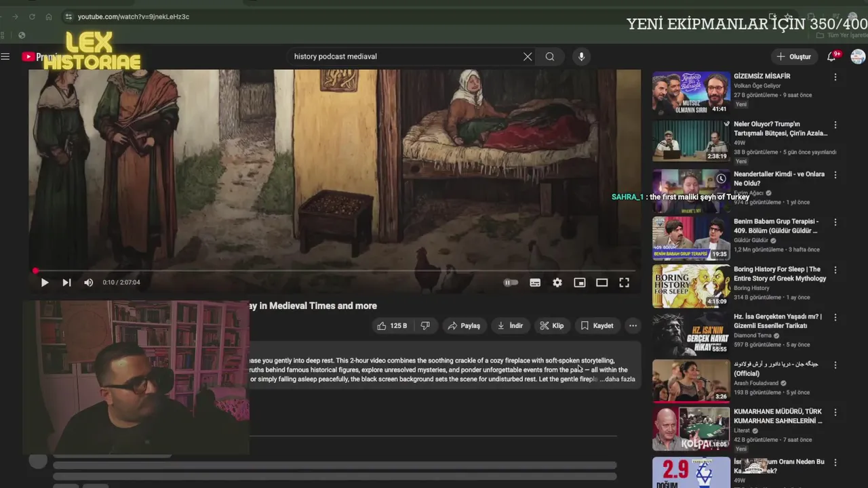Screen dimensions: 868x488
Task: Open options for Hz. İsa video
Action: tap(835, 317)
